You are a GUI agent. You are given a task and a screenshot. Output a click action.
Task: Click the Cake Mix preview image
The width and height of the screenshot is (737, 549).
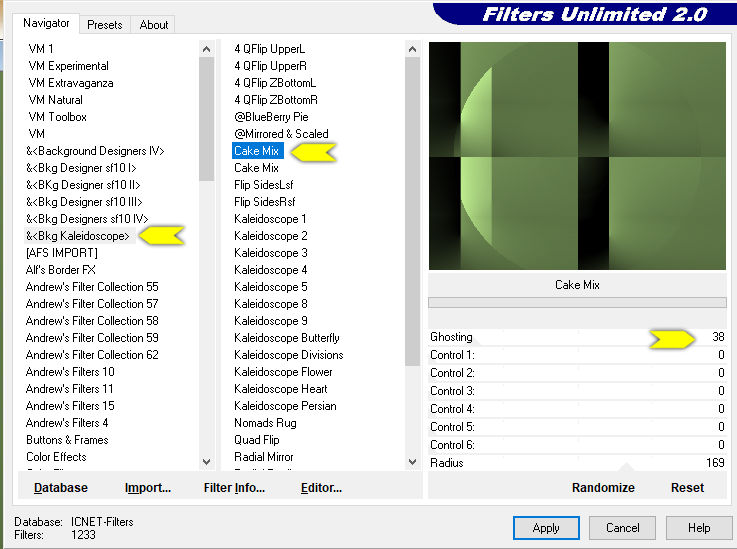[x=577, y=156]
